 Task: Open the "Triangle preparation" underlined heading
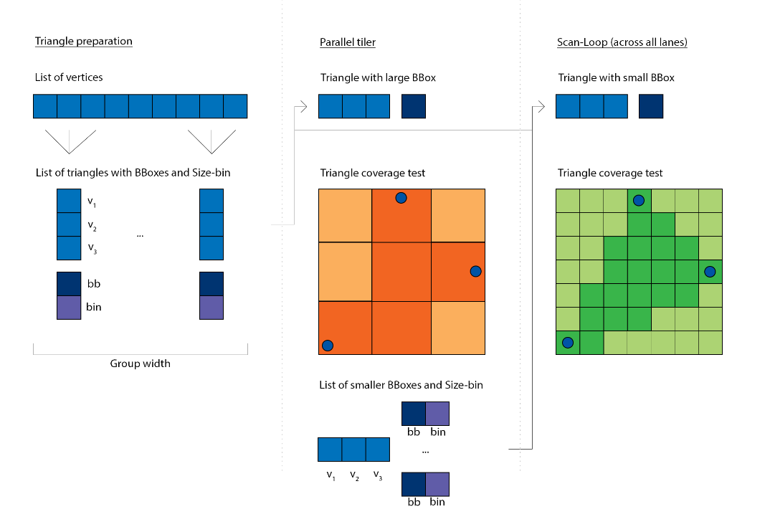coord(83,41)
